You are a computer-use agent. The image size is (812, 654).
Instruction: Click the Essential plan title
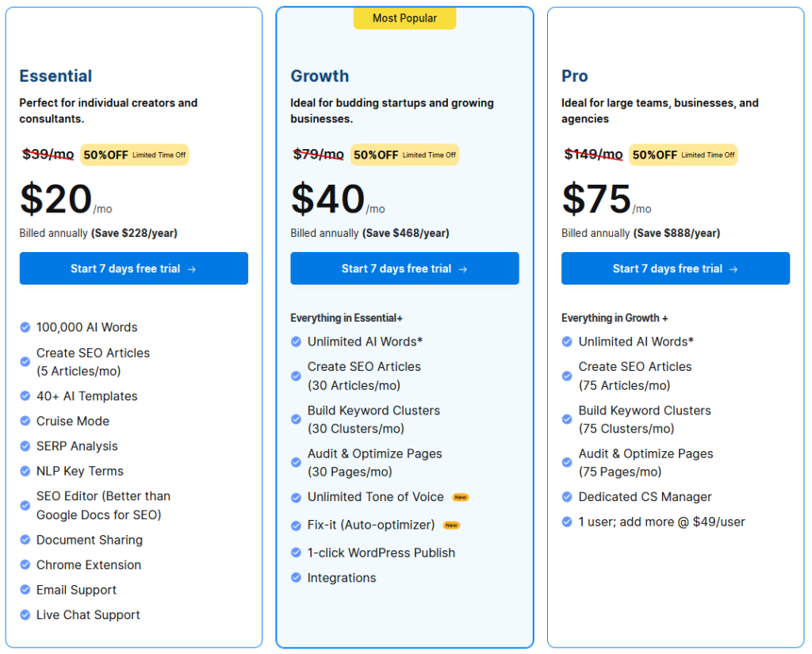56,76
